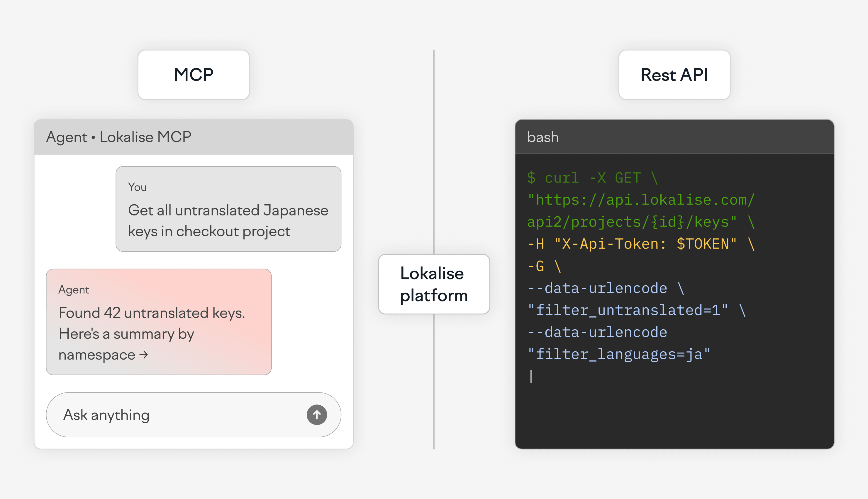Select the -G flag line
Screen dimensions: 868x499
coord(544,266)
